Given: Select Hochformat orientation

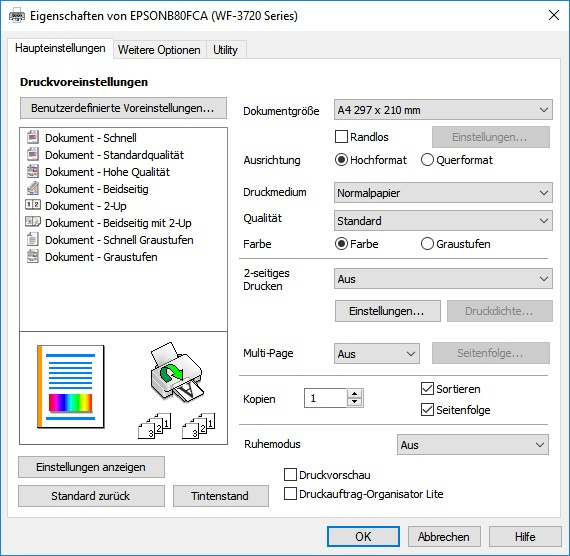Looking at the screenshot, I should pos(341,160).
